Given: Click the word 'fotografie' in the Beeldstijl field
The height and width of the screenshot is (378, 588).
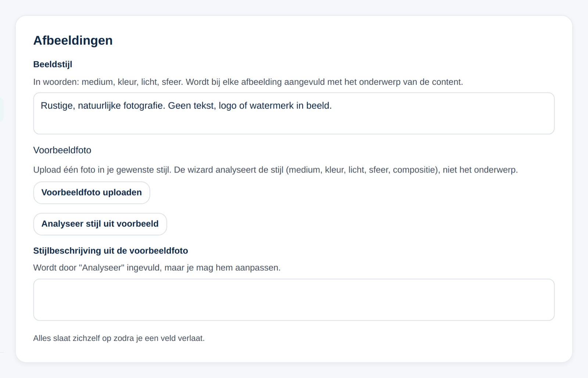Looking at the screenshot, I should tap(144, 106).
